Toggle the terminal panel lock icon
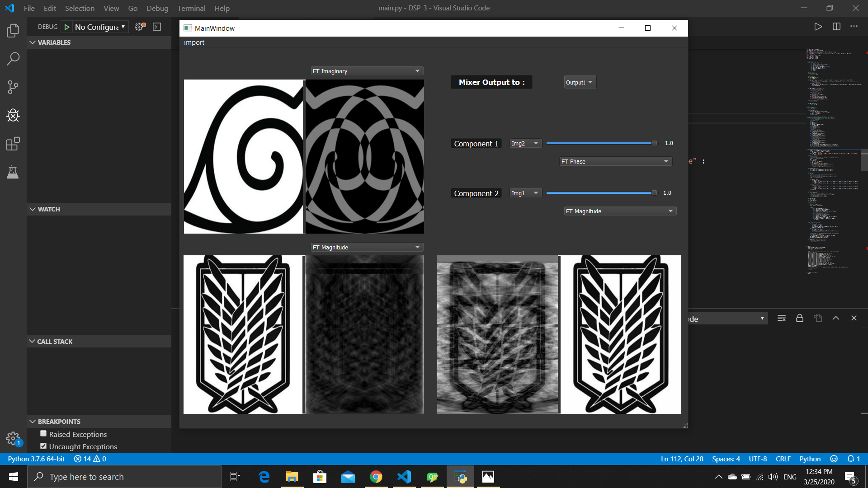Image resolution: width=868 pixels, height=488 pixels. 799,318
